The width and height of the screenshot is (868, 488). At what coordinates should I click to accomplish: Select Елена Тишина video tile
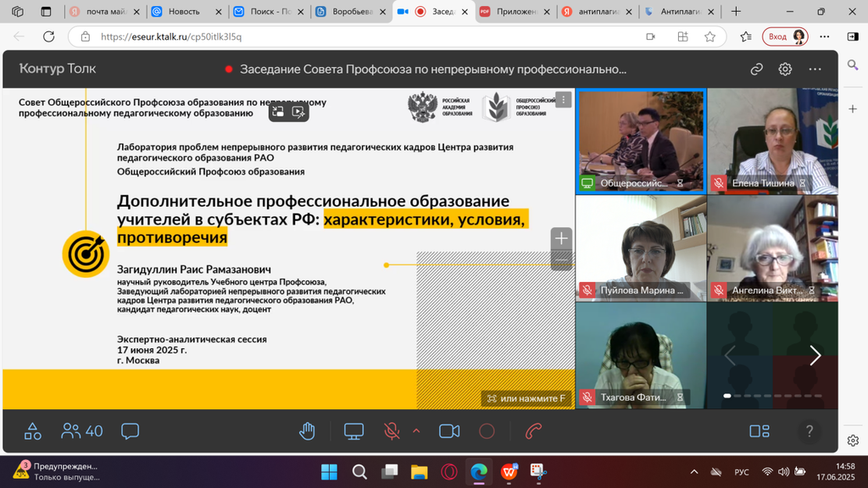click(x=771, y=141)
